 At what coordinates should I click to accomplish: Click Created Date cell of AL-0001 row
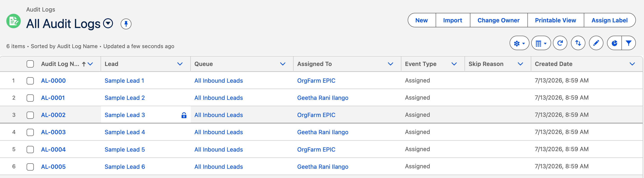(561, 97)
